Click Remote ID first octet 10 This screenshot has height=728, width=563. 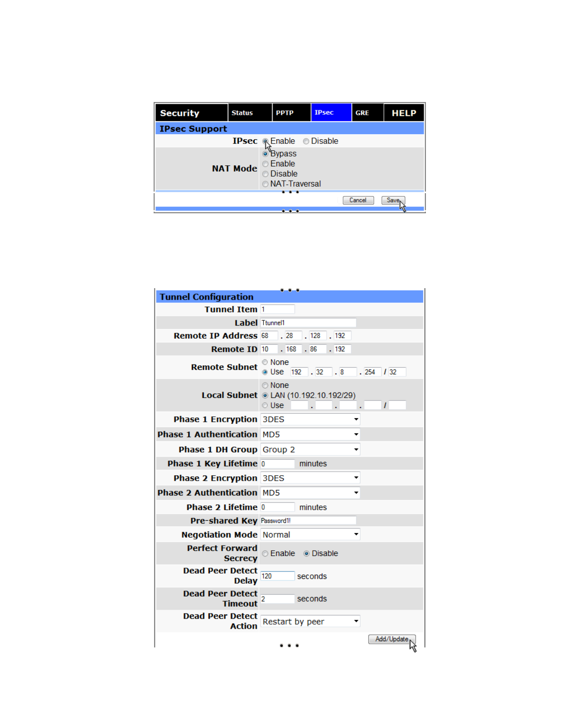pos(269,349)
